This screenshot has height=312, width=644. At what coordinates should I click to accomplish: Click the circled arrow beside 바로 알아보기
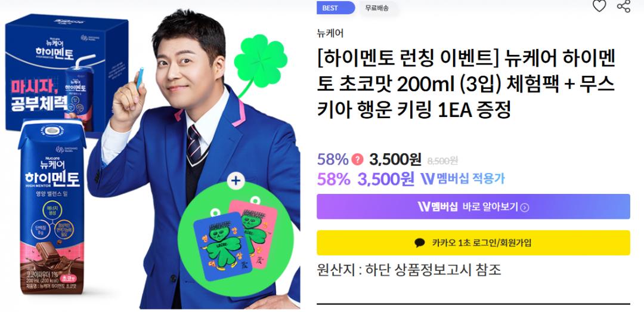pos(525,208)
